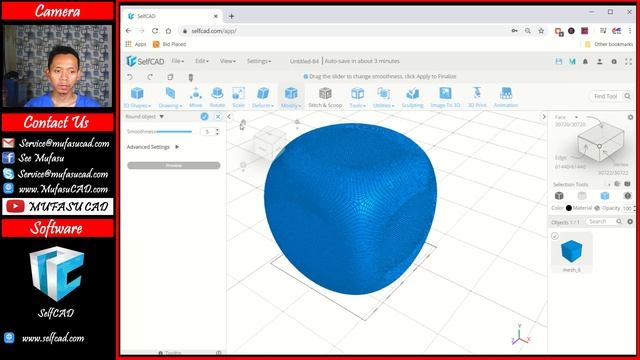The height and width of the screenshot is (360, 640).
Task: Open the Tools toolbar item
Action: 358,97
